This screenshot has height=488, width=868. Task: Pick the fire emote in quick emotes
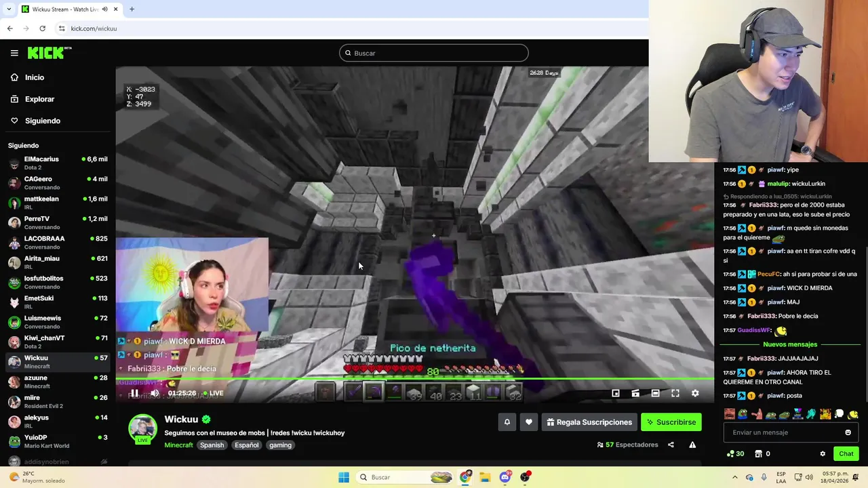[x=825, y=414]
